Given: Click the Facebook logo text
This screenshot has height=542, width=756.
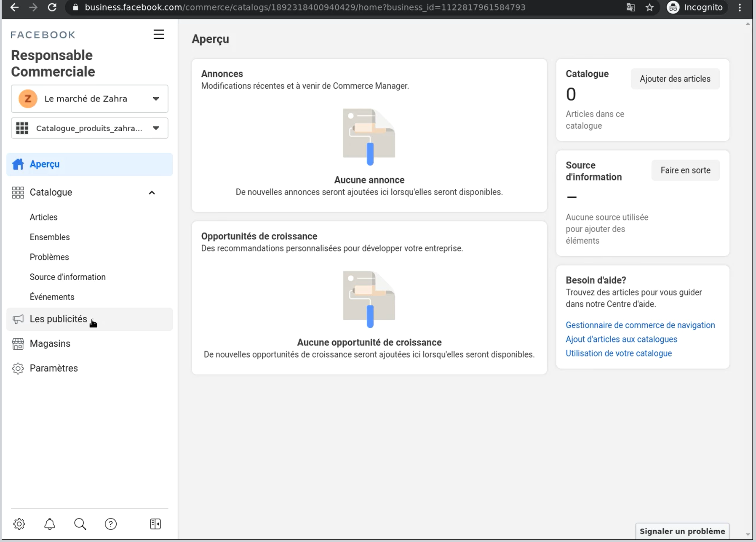Looking at the screenshot, I should [x=43, y=35].
